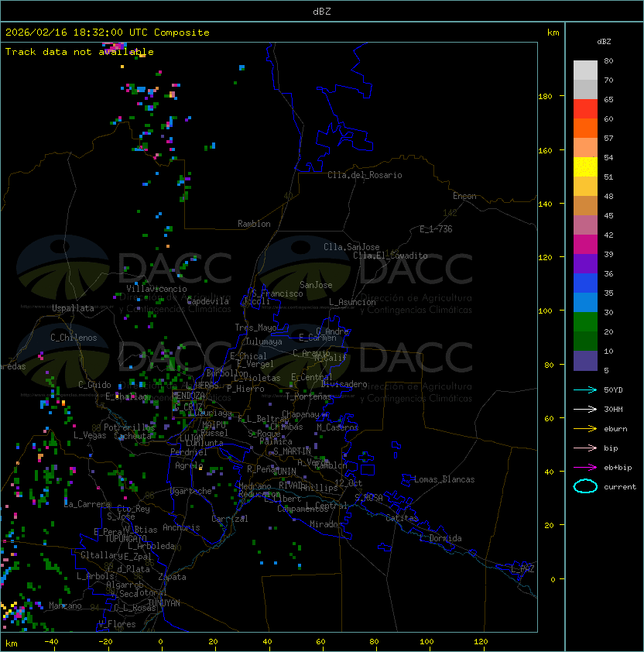Click the 'L_Vegas' place label
The height and width of the screenshot is (652, 644).
(x=90, y=435)
